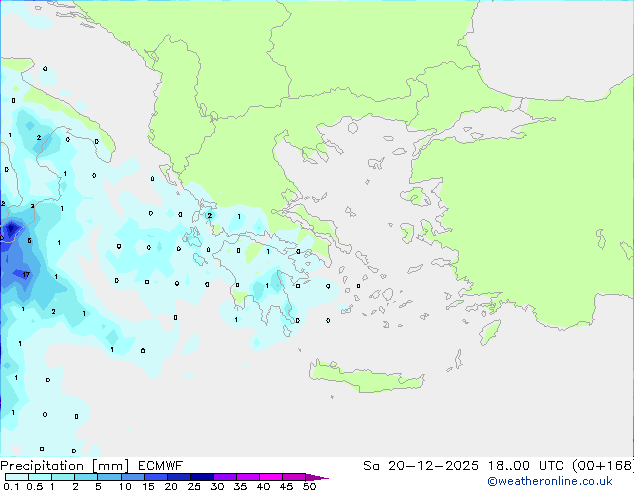
Task: Click the '10' legend scale label
Action: pos(125,486)
